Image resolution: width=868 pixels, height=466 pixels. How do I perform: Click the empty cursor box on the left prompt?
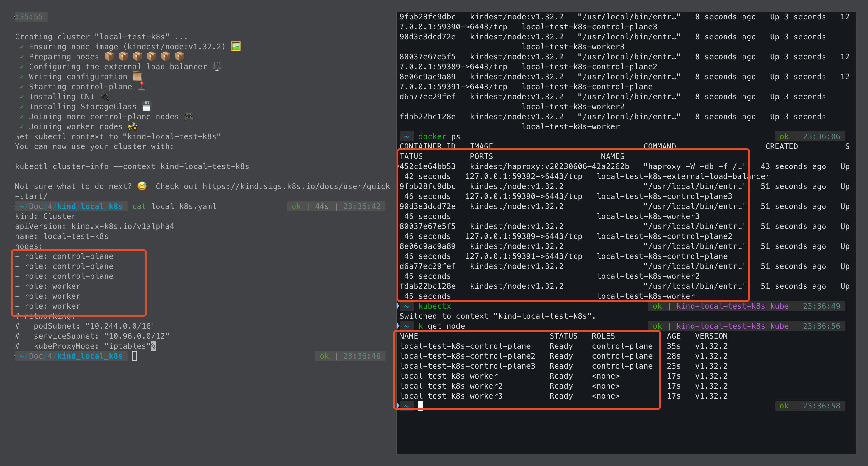coord(135,356)
